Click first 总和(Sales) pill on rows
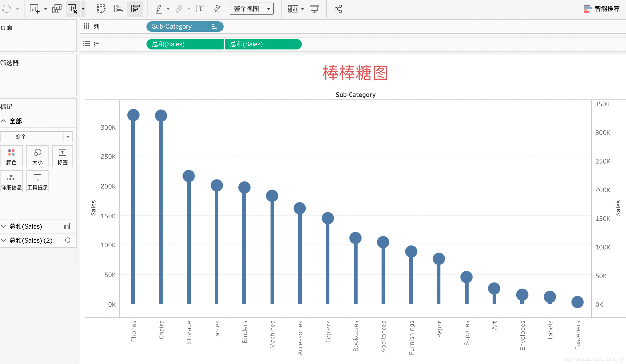 [x=185, y=44]
